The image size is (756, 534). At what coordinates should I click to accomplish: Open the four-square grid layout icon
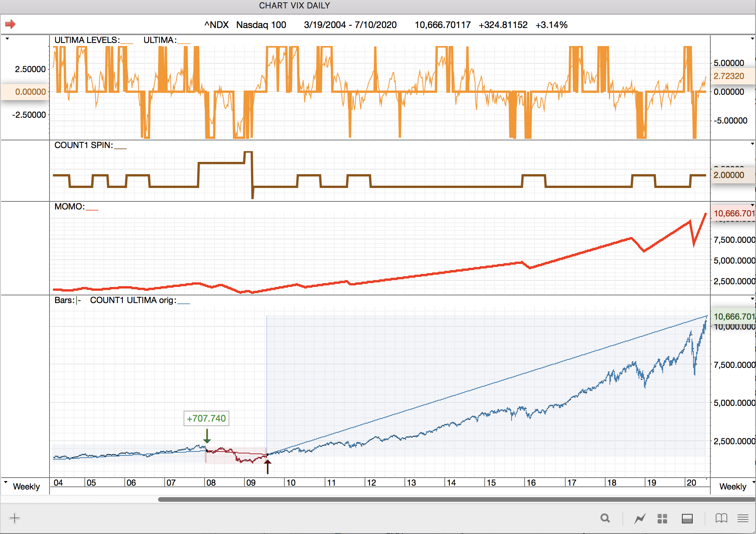coord(662,518)
